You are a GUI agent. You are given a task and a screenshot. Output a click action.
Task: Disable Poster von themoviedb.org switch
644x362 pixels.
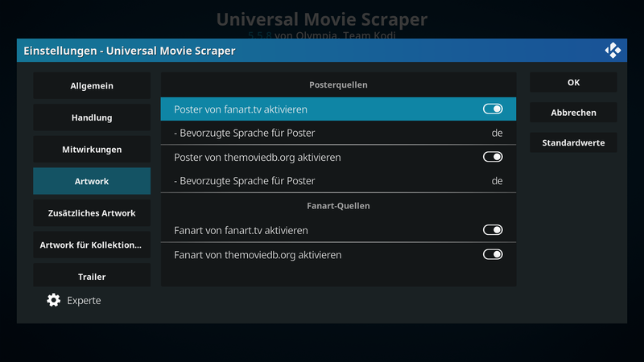pyautogui.click(x=493, y=157)
